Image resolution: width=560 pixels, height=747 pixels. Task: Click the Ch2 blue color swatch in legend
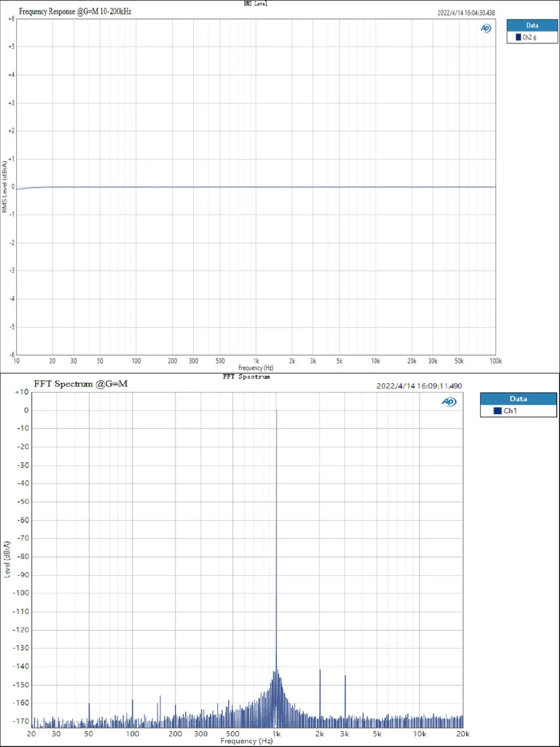click(x=518, y=37)
